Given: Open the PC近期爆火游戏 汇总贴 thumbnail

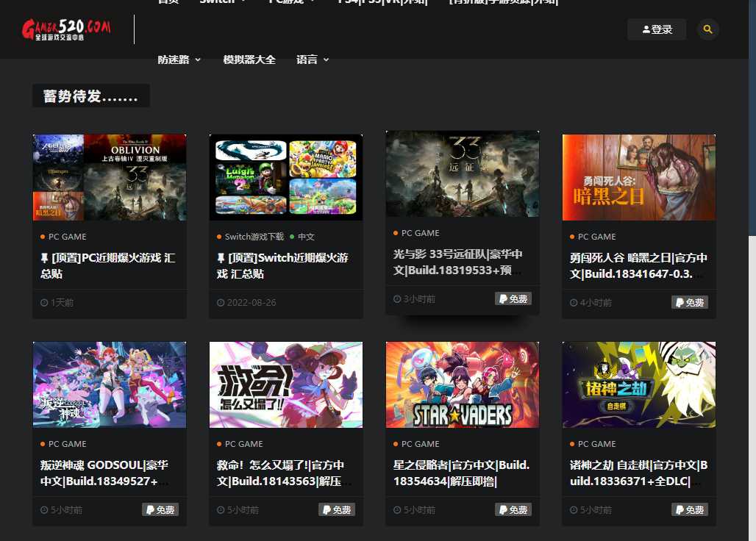Looking at the screenshot, I should pos(110,177).
